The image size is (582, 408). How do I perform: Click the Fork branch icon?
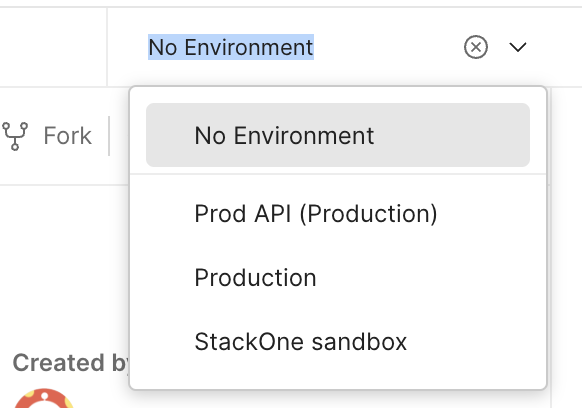(x=15, y=136)
